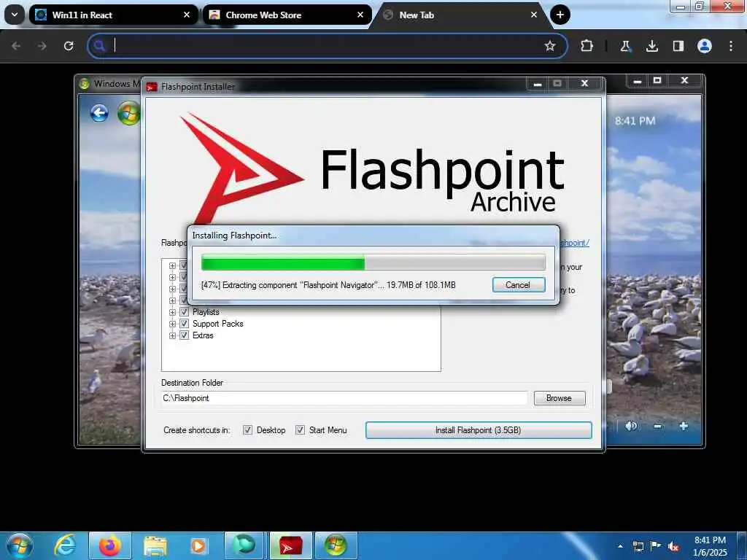Close the Win11 in React tab
Screen dimensions: 747x560
point(187,15)
